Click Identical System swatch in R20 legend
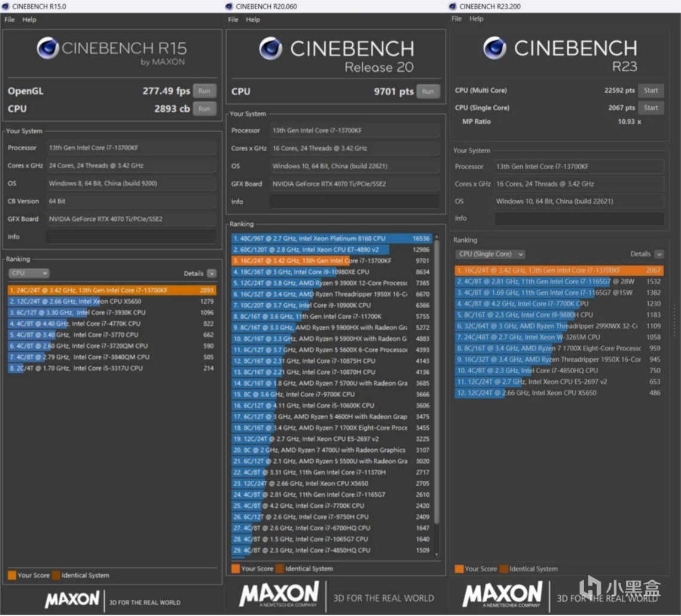The image size is (681, 616). coord(280,569)
